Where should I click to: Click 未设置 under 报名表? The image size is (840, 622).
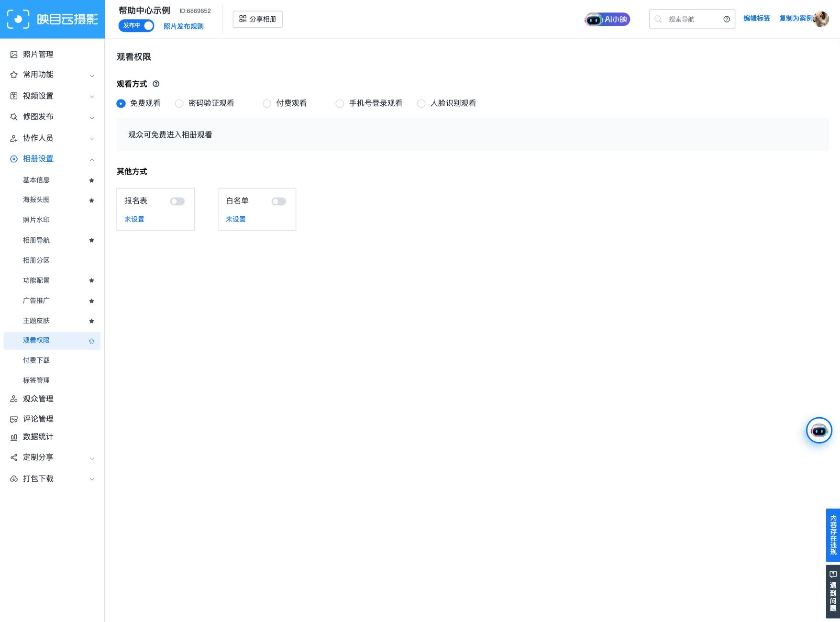(x=134, y=219)
